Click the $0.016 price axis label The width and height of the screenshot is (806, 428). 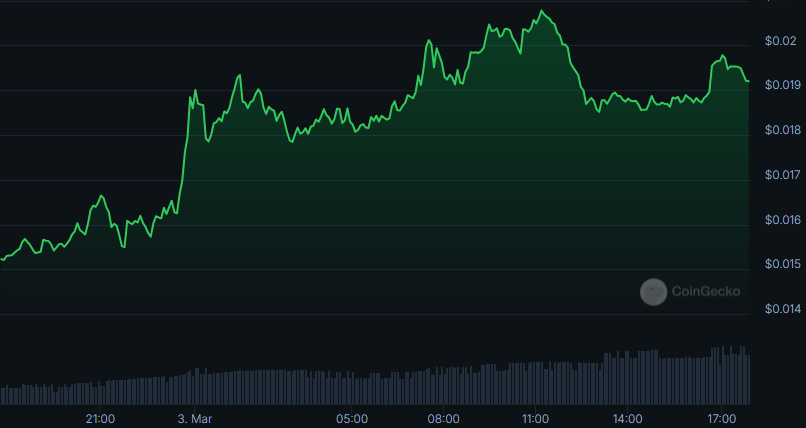pyautogui.click(x=782, y=220)
